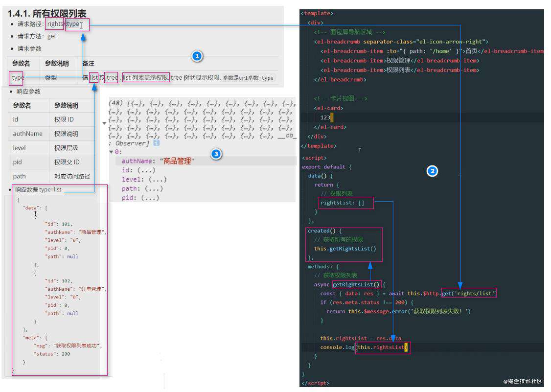The width and height of the screenshot is (551, 392).
Task: Click the "level" parameter name in response table
Action: point(19,148)
